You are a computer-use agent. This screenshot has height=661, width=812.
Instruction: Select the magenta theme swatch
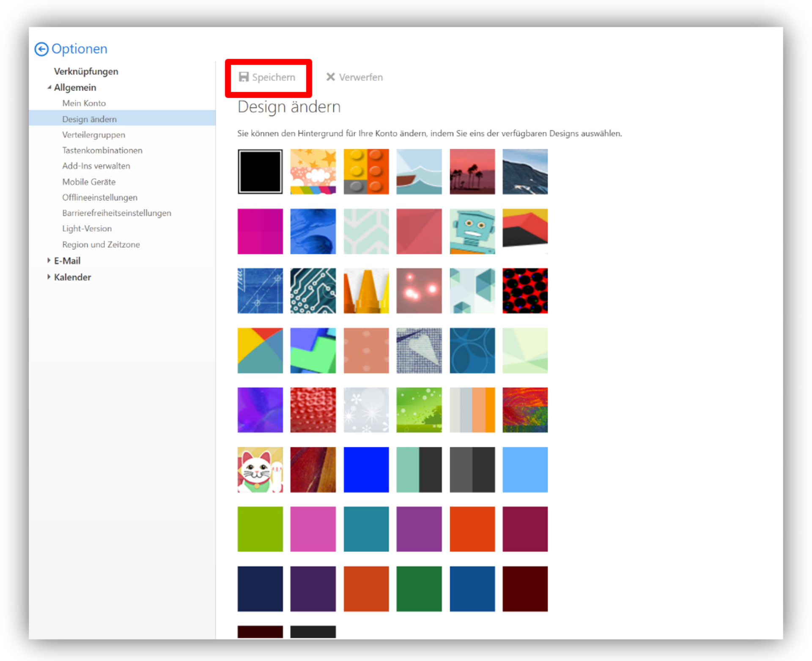coord(260,231)
